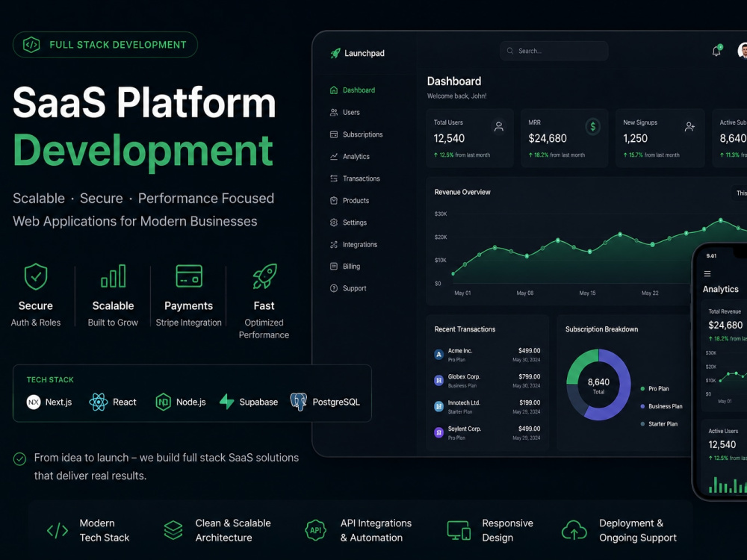Screen dimensions: 747x560
Task: Select the Acme Inc. transaction row
Action: [x=487, y=355]
